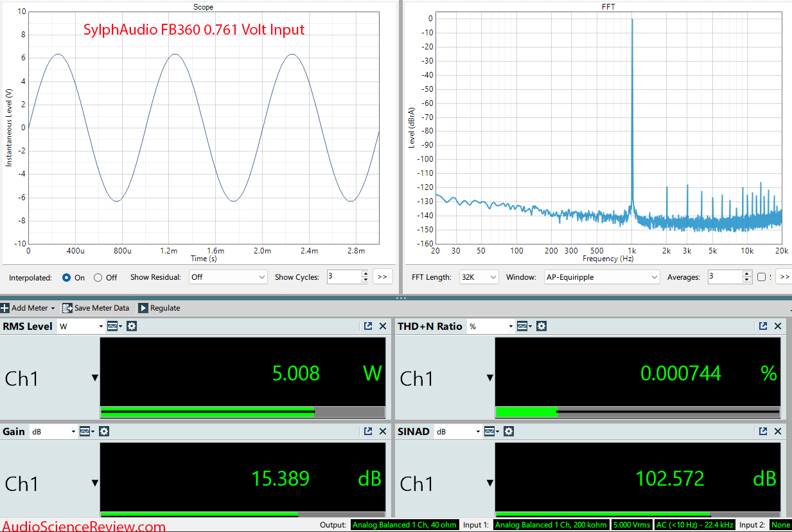The width and height of the screenshot is (792, 532).
Task: Open graph view icon in RMS Level meter
Action: [x=113, y=326]
